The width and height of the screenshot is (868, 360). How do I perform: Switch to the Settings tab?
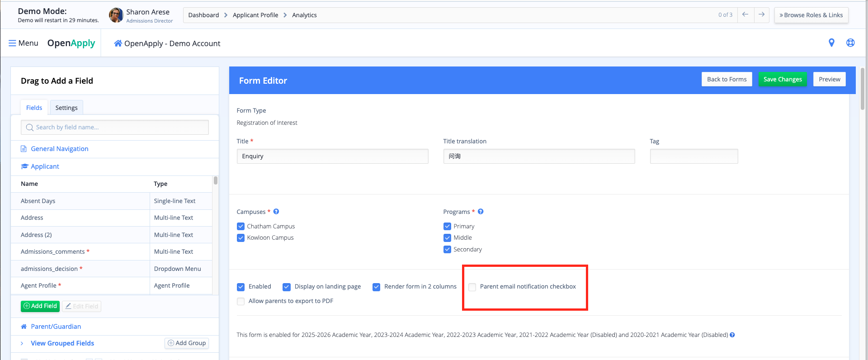[x=66, y=108]
